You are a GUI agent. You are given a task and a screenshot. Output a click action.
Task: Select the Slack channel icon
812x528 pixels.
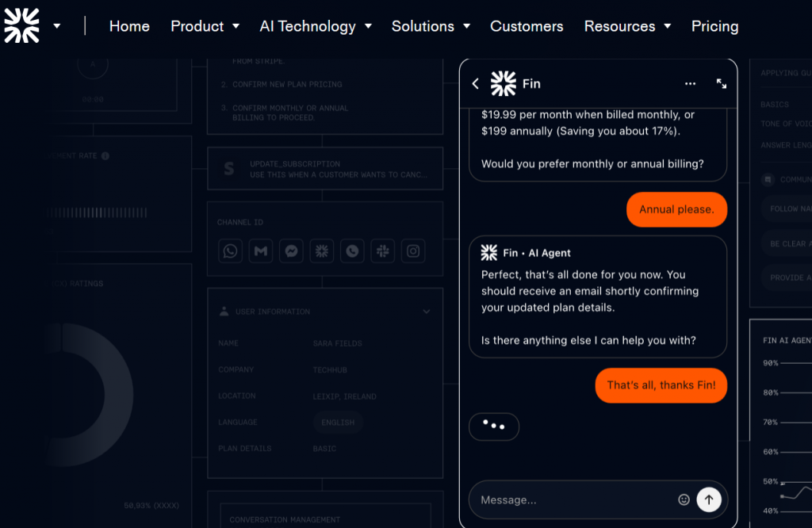383,251
